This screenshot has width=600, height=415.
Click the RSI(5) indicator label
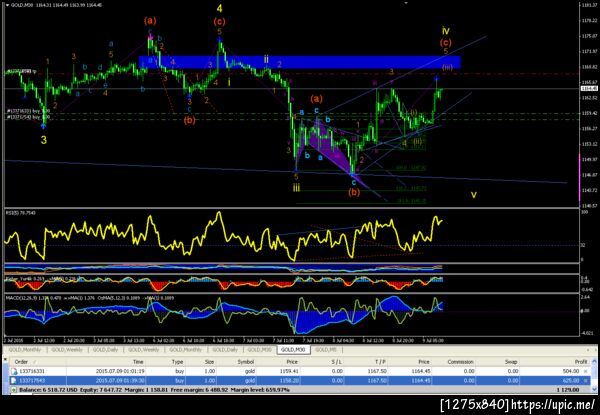[x=20, y=212]
